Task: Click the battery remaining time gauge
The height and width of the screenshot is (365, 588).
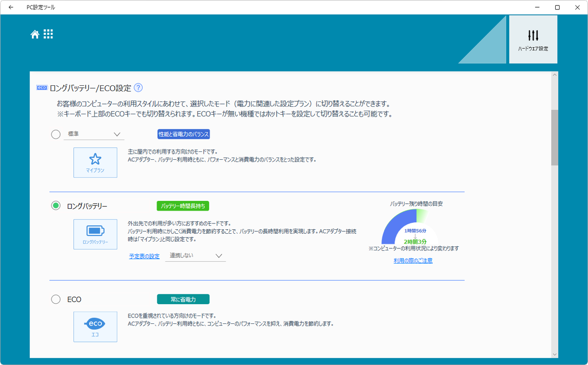Action: [416, 227]
